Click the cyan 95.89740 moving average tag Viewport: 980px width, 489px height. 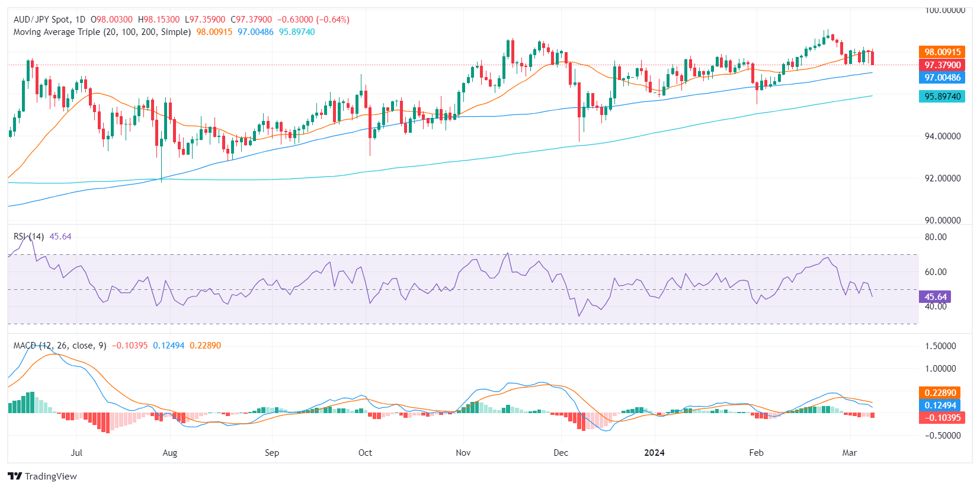point(941,96)
